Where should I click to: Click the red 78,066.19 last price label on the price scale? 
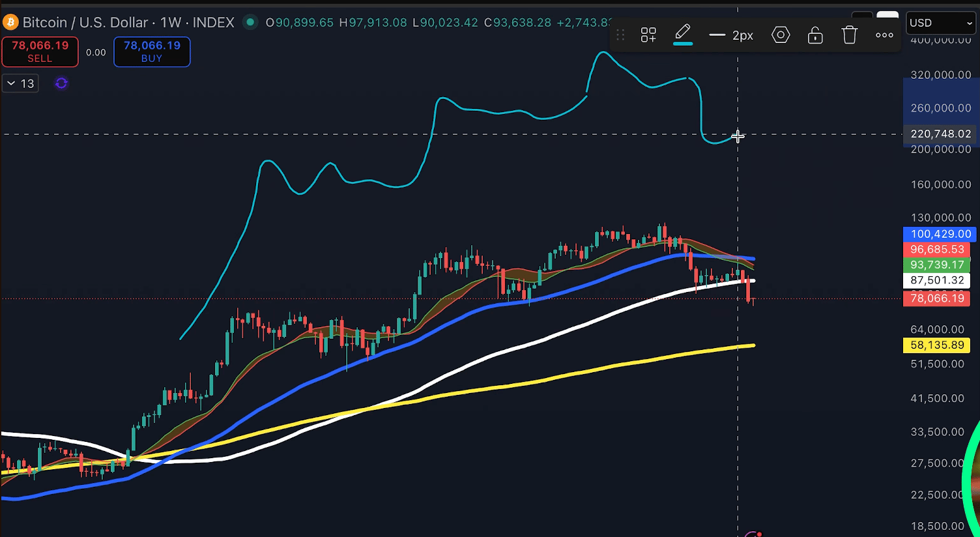[938, 298]
